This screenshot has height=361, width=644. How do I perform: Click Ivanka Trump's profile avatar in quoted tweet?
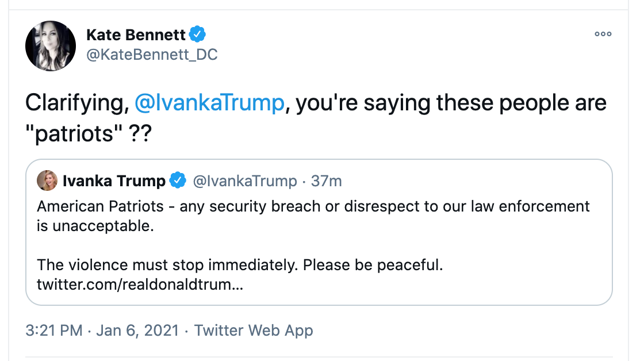47,180
